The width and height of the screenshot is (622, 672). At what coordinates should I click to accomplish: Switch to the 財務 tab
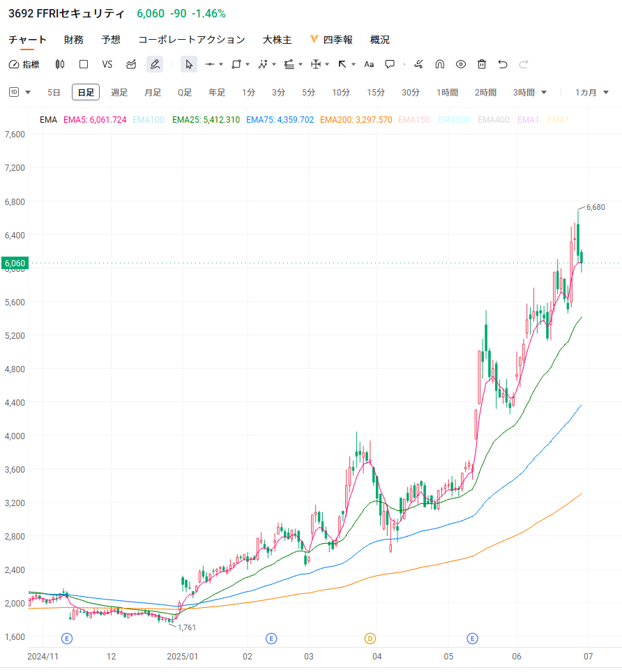pos(73,40)
